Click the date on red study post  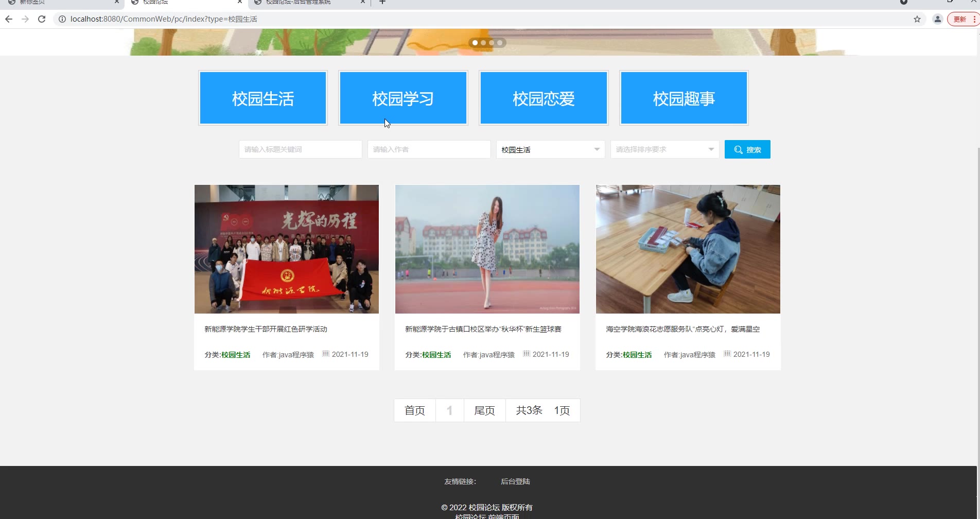(x=350, y=354)
